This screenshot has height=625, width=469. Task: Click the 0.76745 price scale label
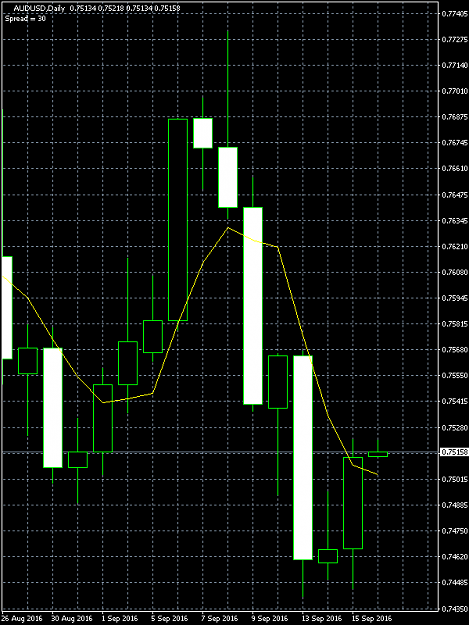point(455,143)
